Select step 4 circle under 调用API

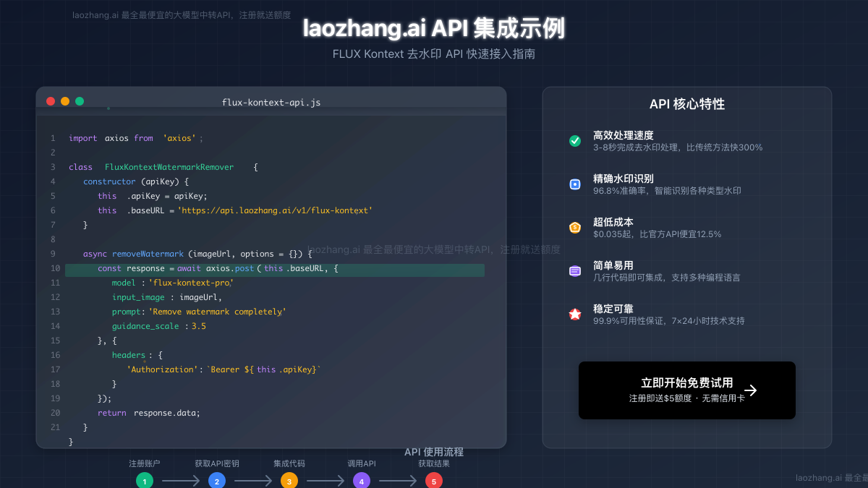[x=362, y=481]
